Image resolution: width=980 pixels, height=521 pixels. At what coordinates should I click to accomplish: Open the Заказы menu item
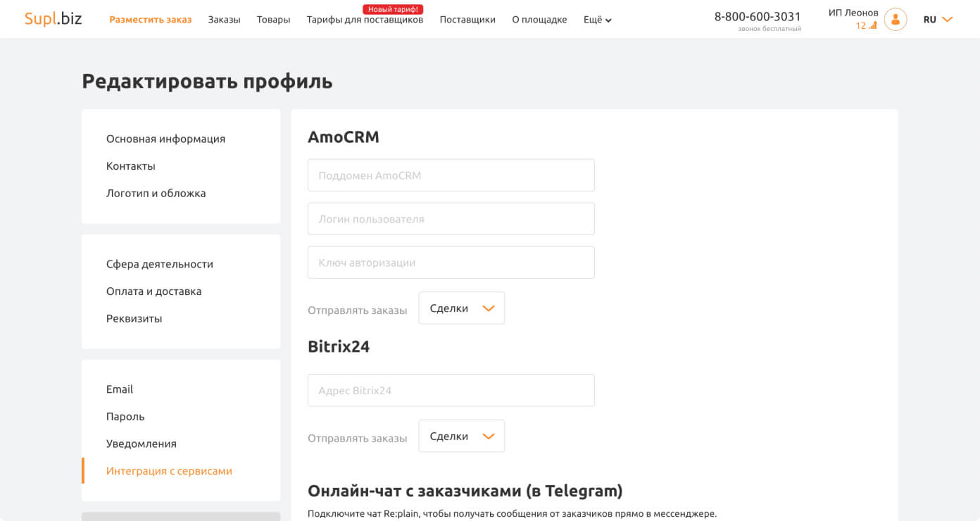pos(224,20)
